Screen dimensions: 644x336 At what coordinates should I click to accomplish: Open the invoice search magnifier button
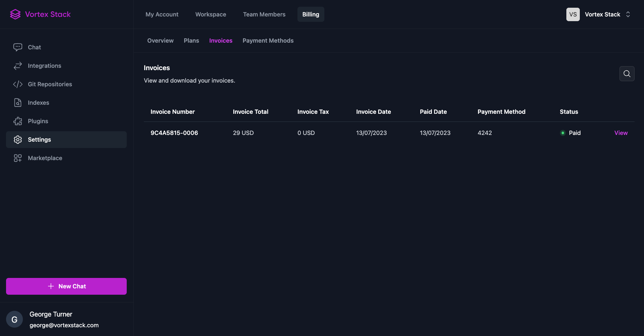627,74
